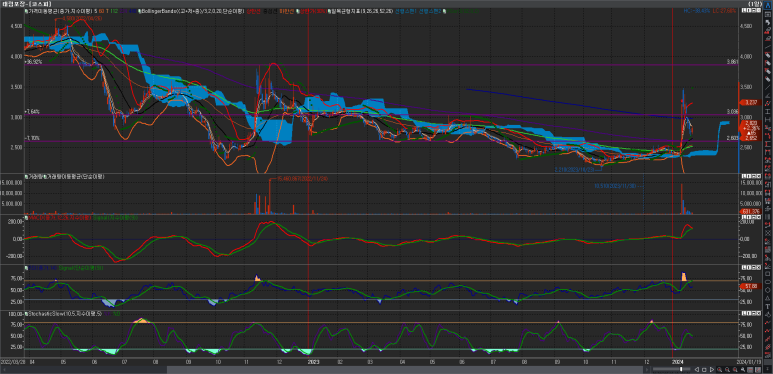Open the list window icon under the cursor tool
The height and width of the screenshot is (374, 773).
click(768, 14)
